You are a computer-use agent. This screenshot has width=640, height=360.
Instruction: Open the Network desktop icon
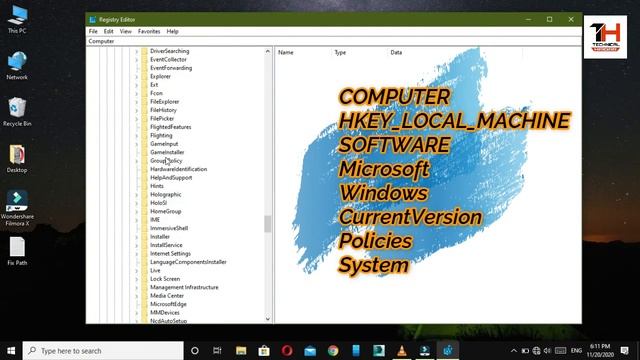click(x=17, y=65)
